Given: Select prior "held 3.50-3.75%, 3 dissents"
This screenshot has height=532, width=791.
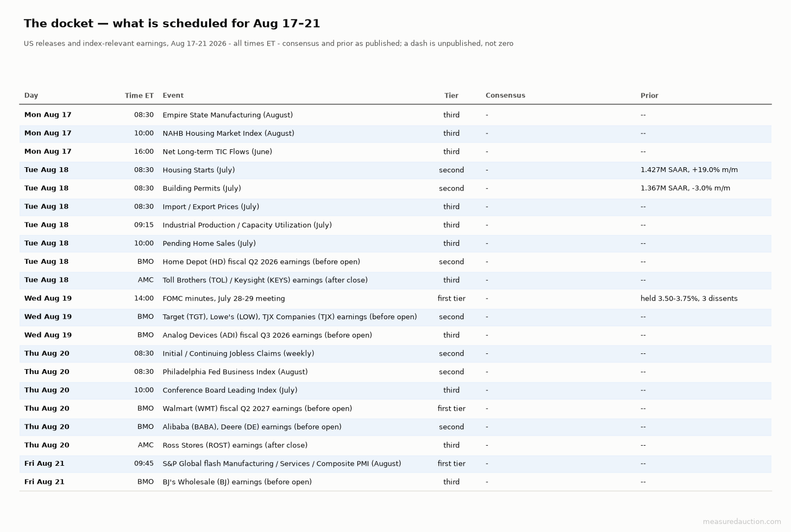Looking at the screenshot, I should point(689,299).
